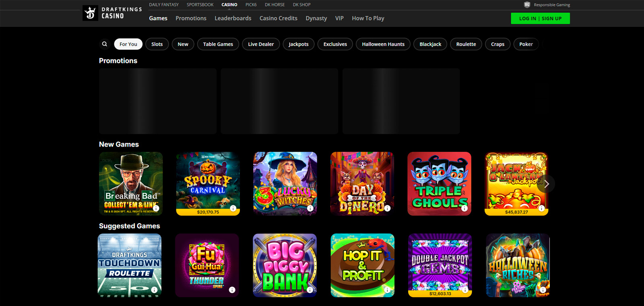Open the VIP nav item
The width and height of the screenshot is (644, 306).
click(x=339, y=18)
